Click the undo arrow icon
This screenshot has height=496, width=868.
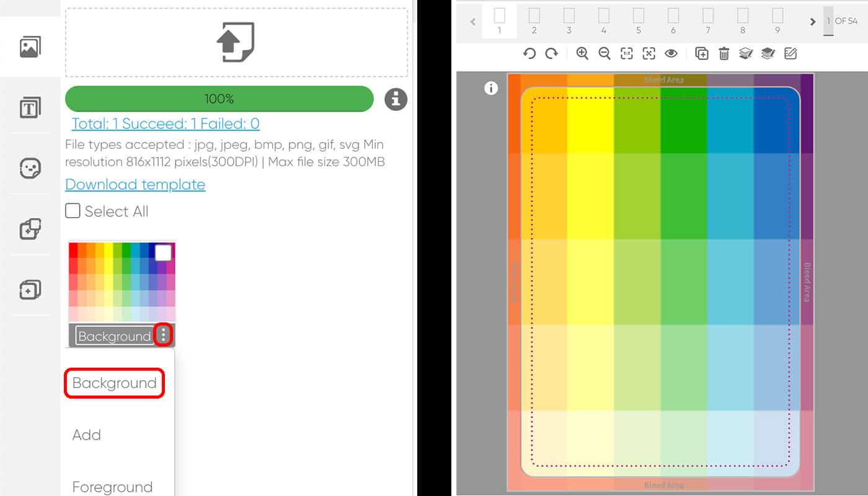coord(529,54)
